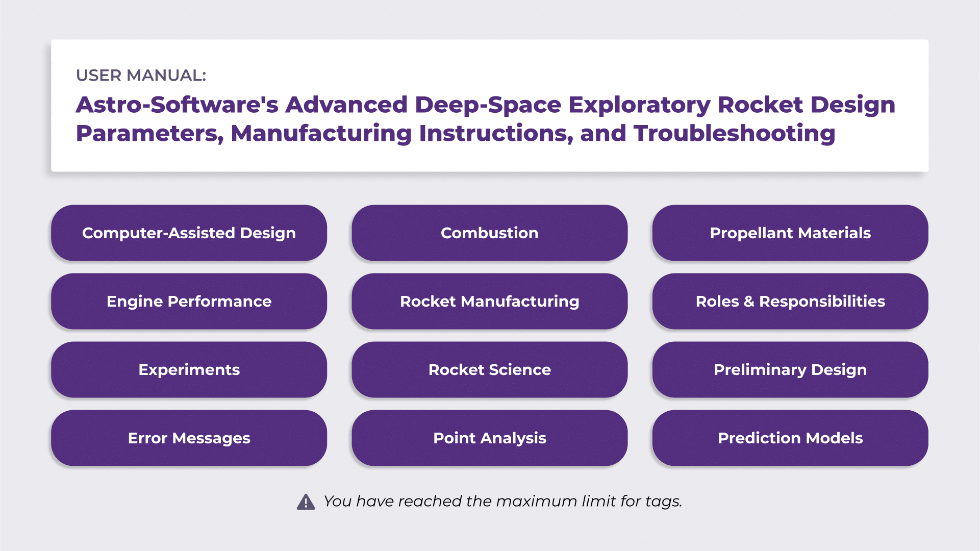Open the Prediction Models tag
Screen dimensions: 980x551
point(790,438)
